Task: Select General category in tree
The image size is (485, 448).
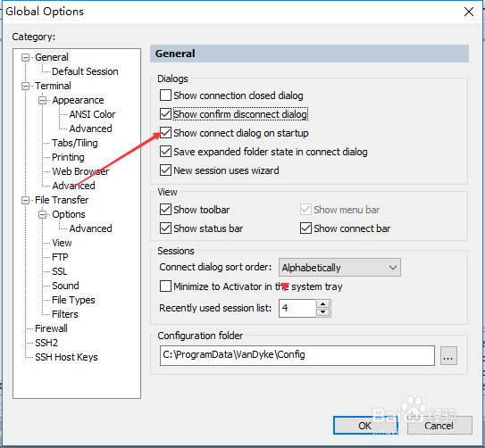Action: click(x=52, y=57)
